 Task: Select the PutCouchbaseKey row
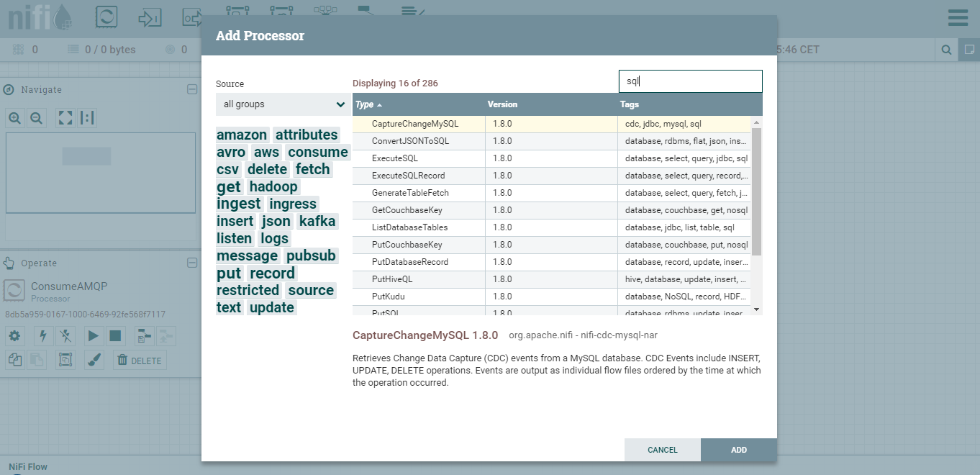click(552, 245)
